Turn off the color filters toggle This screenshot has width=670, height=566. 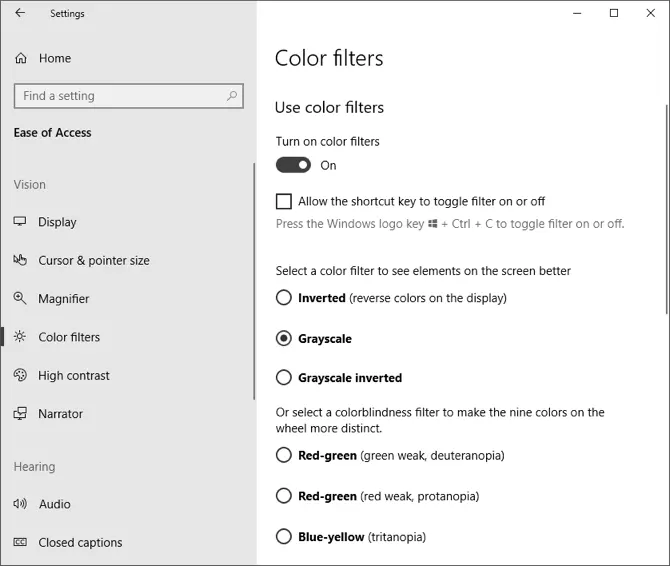294,165
